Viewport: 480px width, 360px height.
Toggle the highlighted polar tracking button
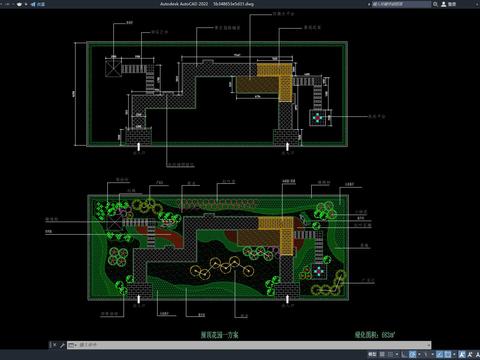(412, 354)
